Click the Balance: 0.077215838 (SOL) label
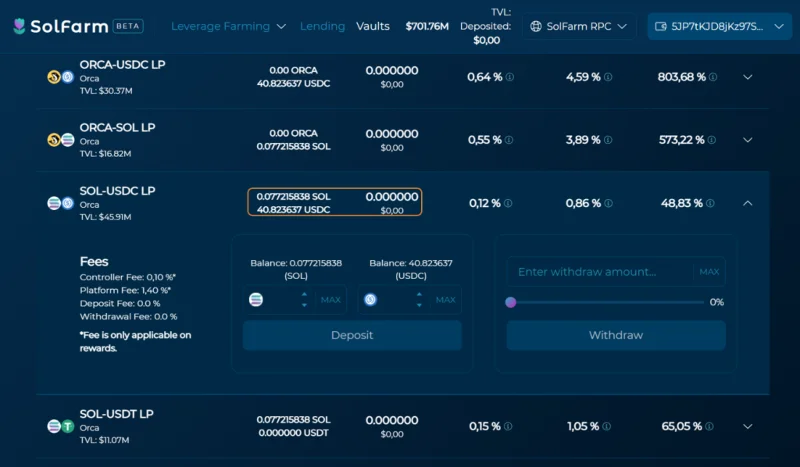 pos(296,269)
